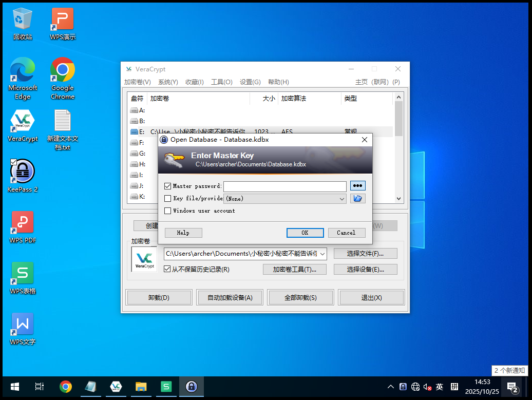The height and width of the screenshot is (400, 532).
Task: Open 加密卷工具(T)... button
Action: click(x=295, y=270)
